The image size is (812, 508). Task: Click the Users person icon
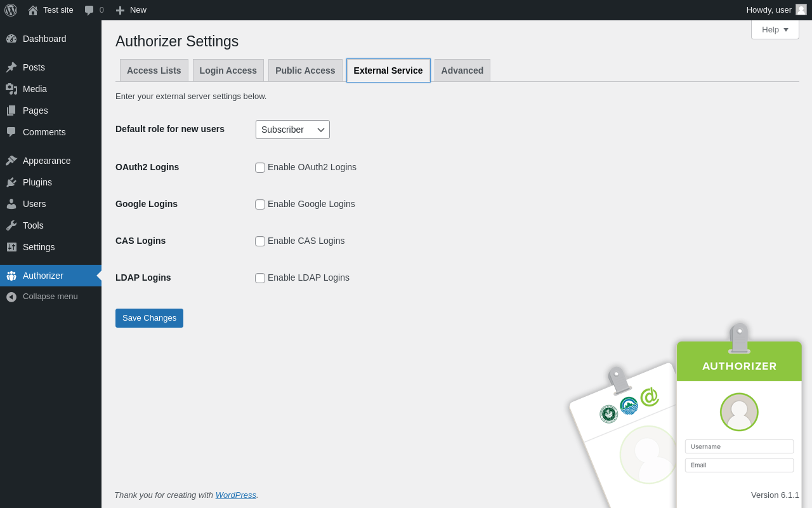(x=11, y=204)
